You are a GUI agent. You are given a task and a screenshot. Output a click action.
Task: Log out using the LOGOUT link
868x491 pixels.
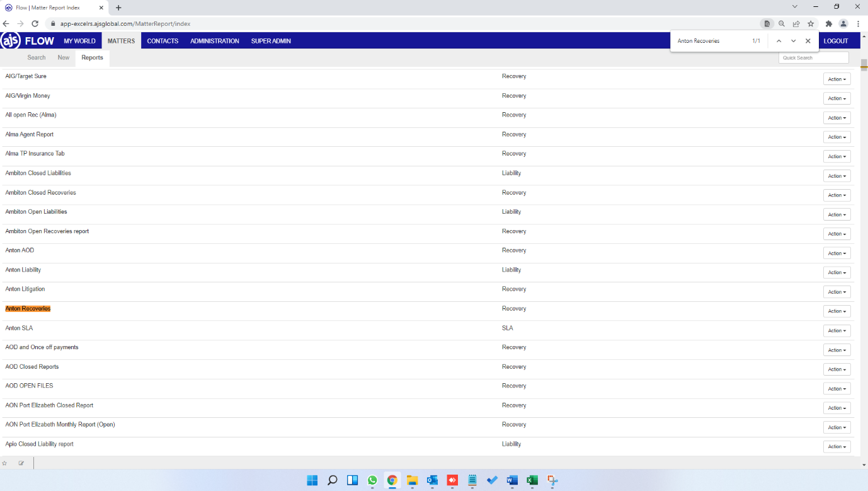click(x=836, y=41)
